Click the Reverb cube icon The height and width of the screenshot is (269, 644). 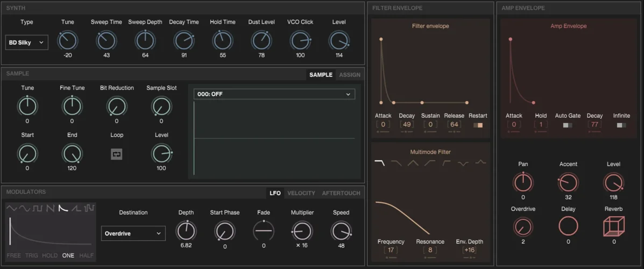tap(614, 226)
